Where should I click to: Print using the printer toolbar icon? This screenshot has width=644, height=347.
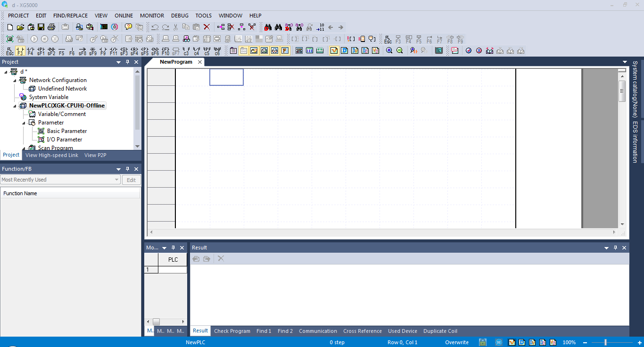[51, 27]
